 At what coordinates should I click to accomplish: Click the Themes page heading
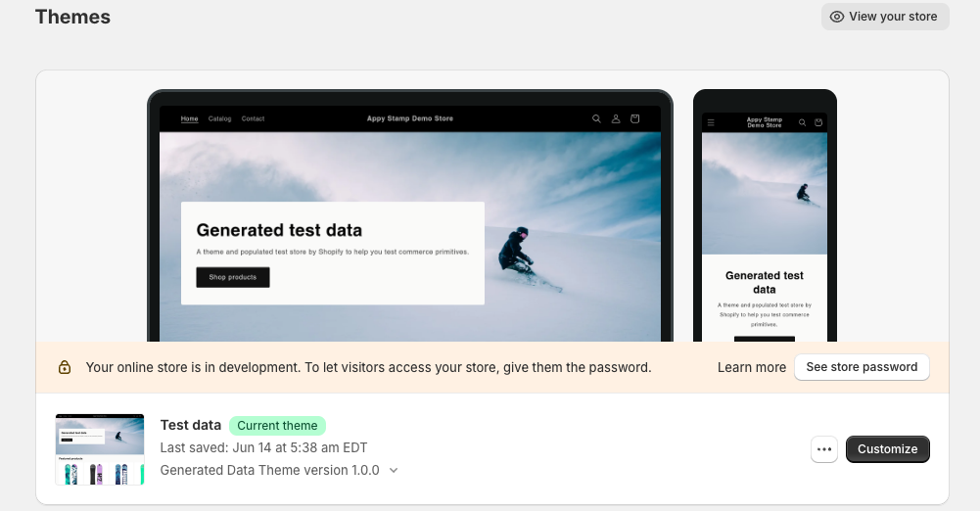click(72, 17)
